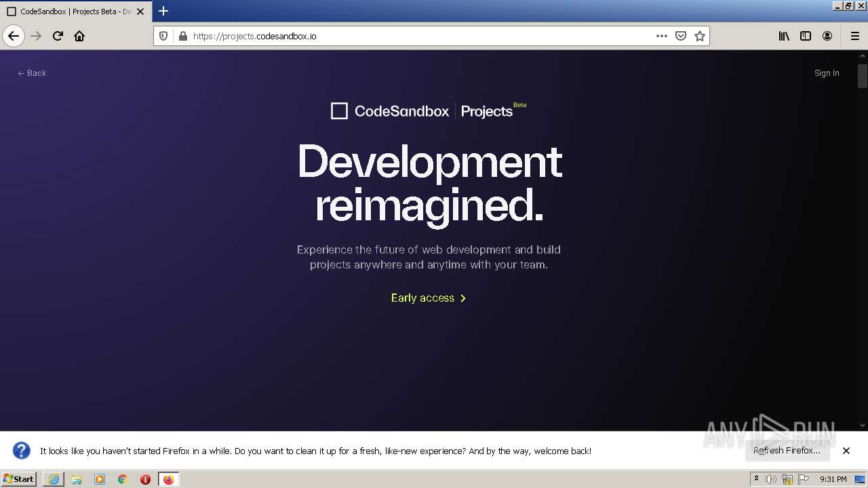
Task: Reload the current page
Action: point(58,36)
